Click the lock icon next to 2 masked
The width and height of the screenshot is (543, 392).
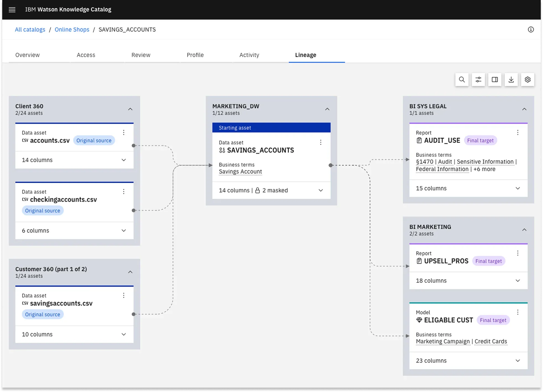(x=257, y=190)
